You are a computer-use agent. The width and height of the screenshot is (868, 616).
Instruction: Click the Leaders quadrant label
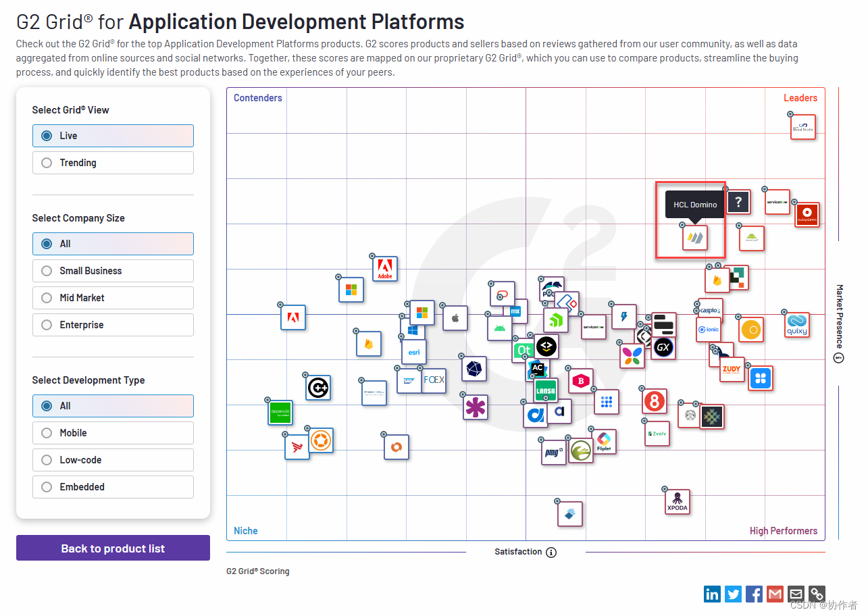point(800,98)
